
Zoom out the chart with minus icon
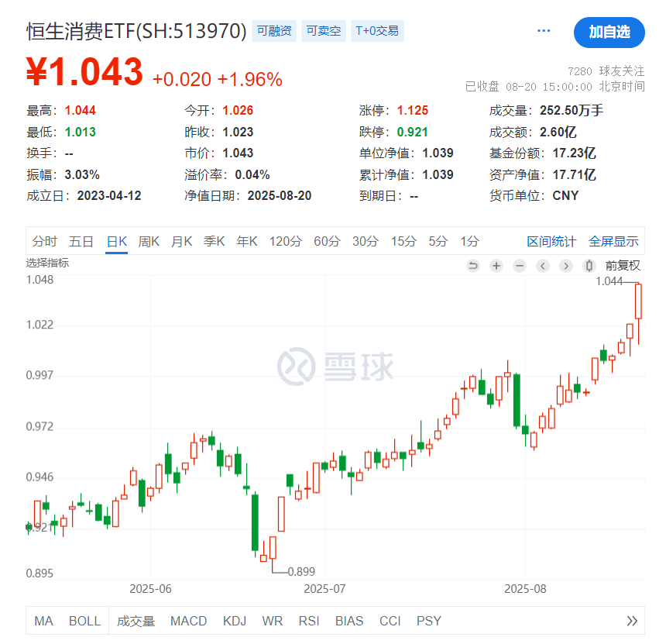tap(520, 266)
